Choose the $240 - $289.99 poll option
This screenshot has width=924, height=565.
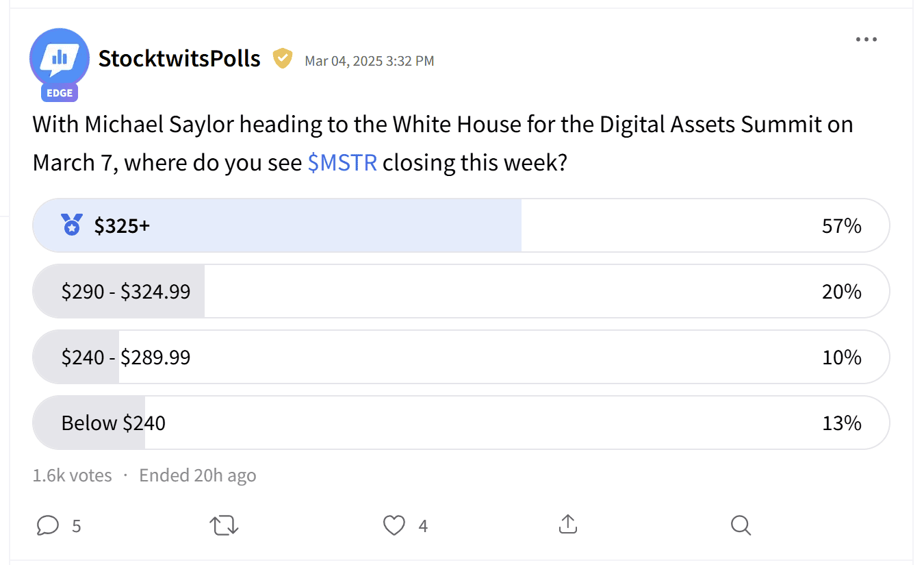coord(461,357)
